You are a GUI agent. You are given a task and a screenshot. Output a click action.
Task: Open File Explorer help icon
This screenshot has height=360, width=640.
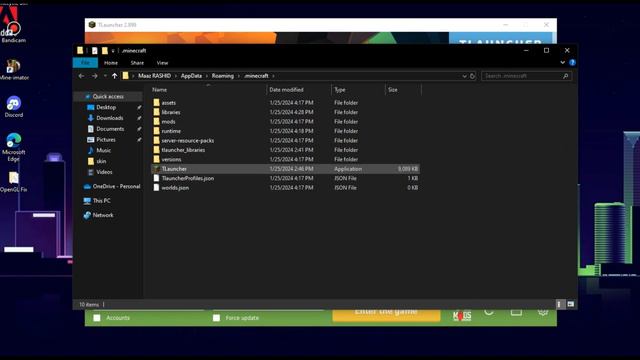(x=572, y=62)
